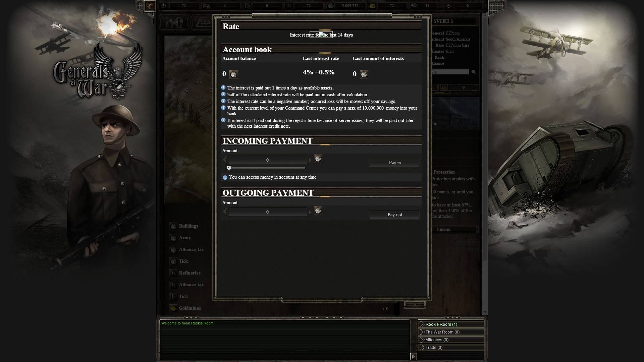Increase incoming payment amount with right arrow
Screen dimensions: 644x362
(x=310, y=160)
